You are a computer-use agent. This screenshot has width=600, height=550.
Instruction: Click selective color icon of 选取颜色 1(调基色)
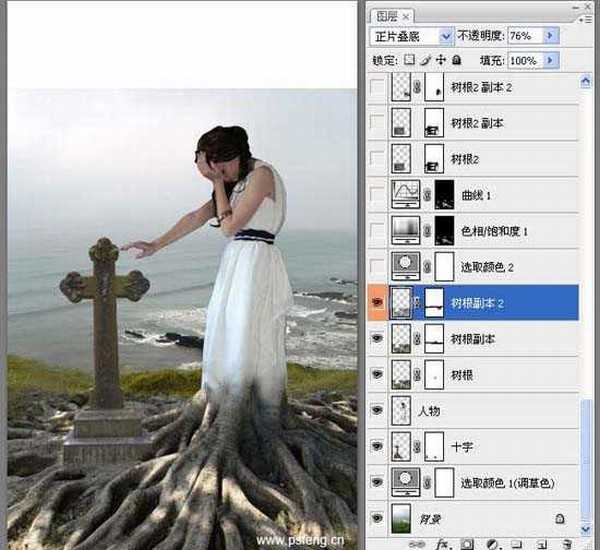tap(405, 482)
